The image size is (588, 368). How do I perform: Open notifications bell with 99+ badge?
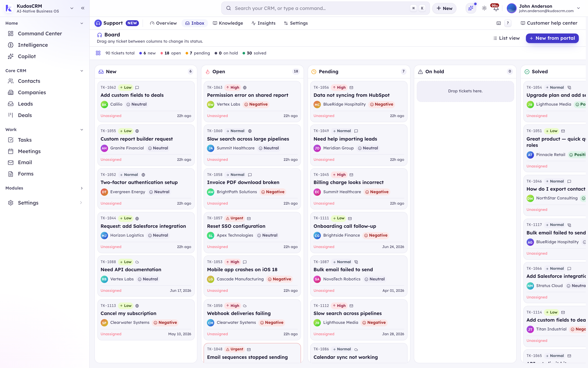496,8
